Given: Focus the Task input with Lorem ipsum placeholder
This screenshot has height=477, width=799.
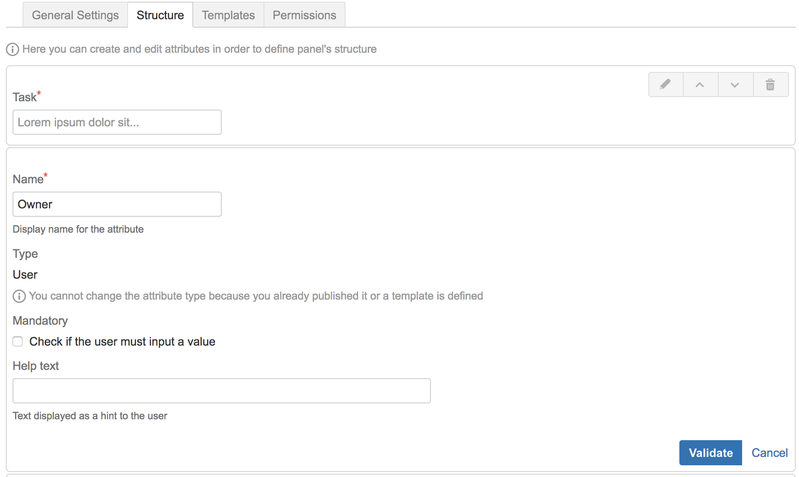Looking at the screenshot, I should [x=117, y=122].
